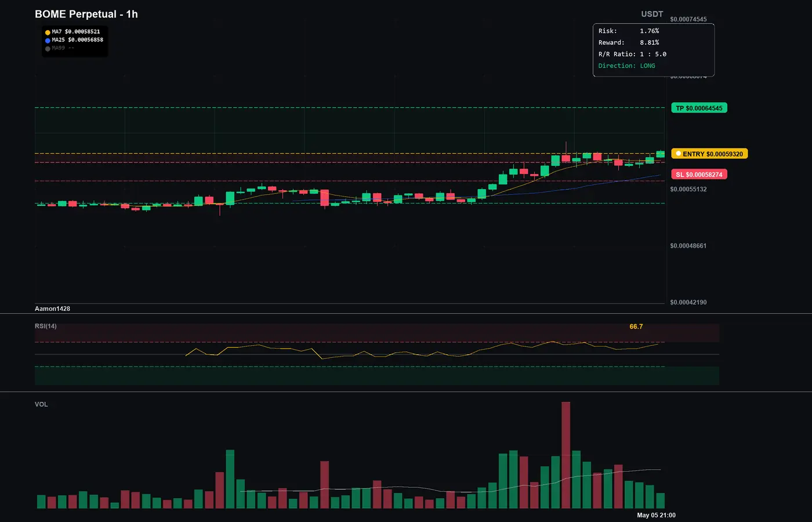Screen dimensions: 812x522
Task: Click the MA7 $0.00058521 legend text
Action: 76,32
